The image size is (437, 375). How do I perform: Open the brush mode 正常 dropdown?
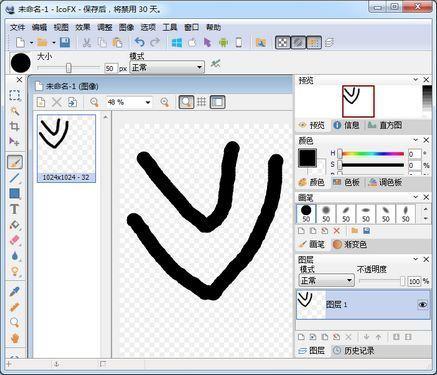167,67
